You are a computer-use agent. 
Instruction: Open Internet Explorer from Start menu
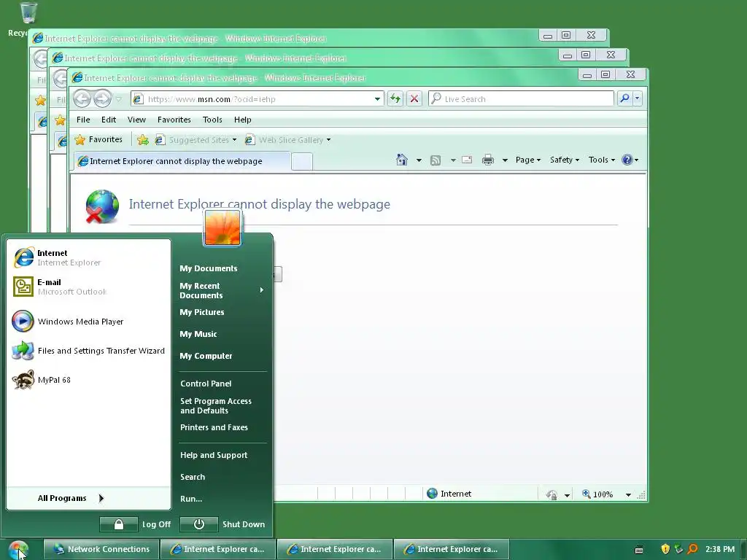[88, 257]
